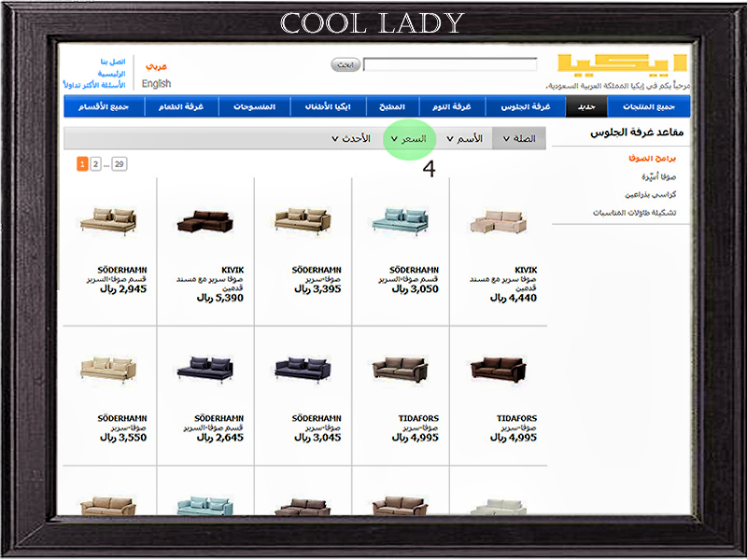Open الأسئلة الأكثر تداولا FAQ link
Screen dimensions: 747x560
point(94,85)
